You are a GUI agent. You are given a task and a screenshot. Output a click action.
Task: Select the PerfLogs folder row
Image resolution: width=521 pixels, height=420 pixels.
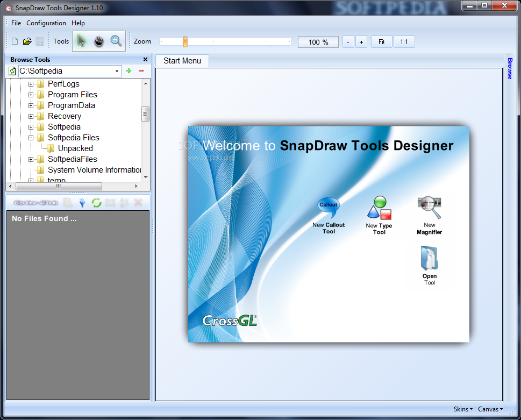(63, 84)
